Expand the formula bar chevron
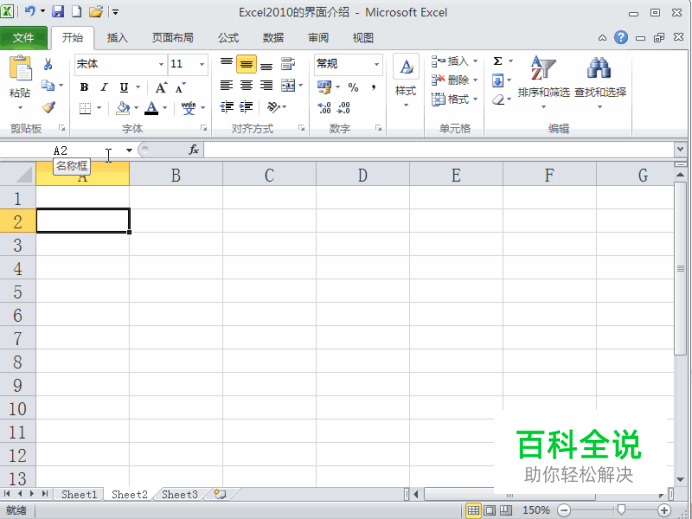692x519 pixels. (x=680, y=150)
